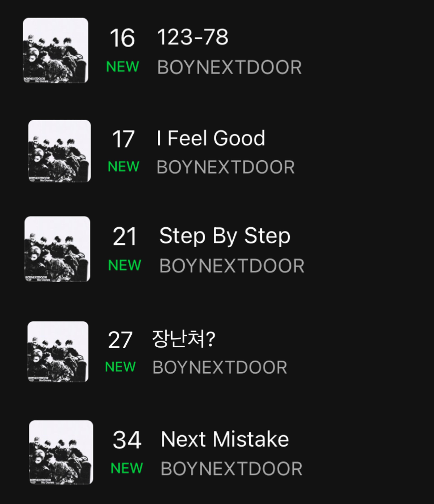434x504 pixels.
Task: Open the track I Feel Good
Action: 210,138
